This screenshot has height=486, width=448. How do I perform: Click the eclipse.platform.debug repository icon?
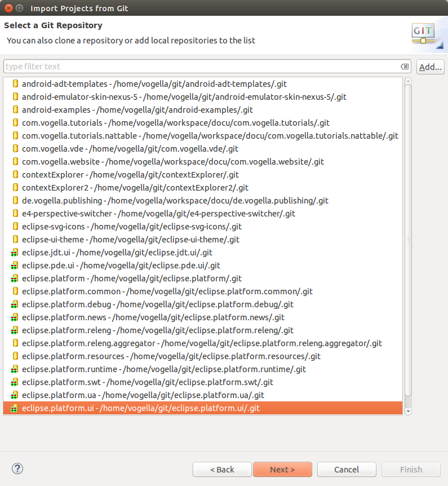pos(14,304)
